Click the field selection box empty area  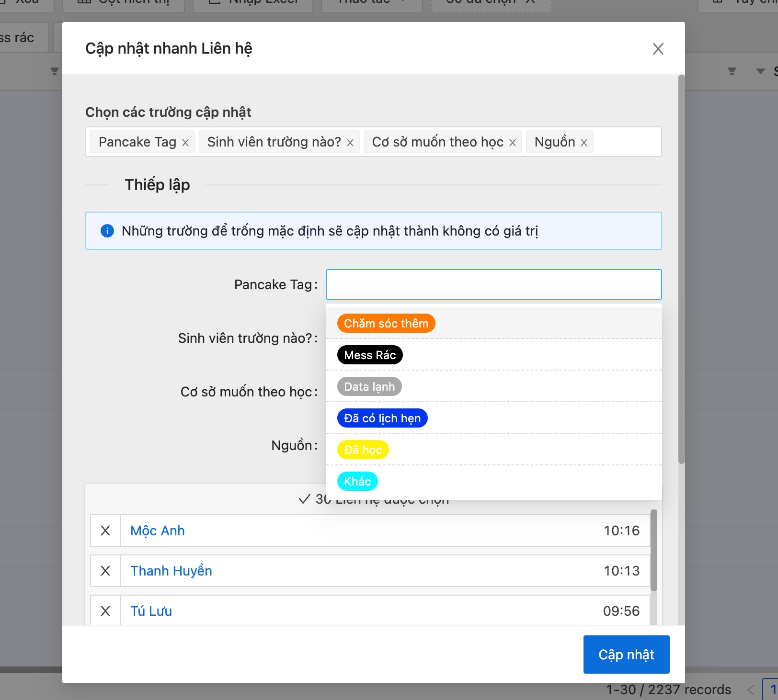pyautogui.click(x=627, y=142)
